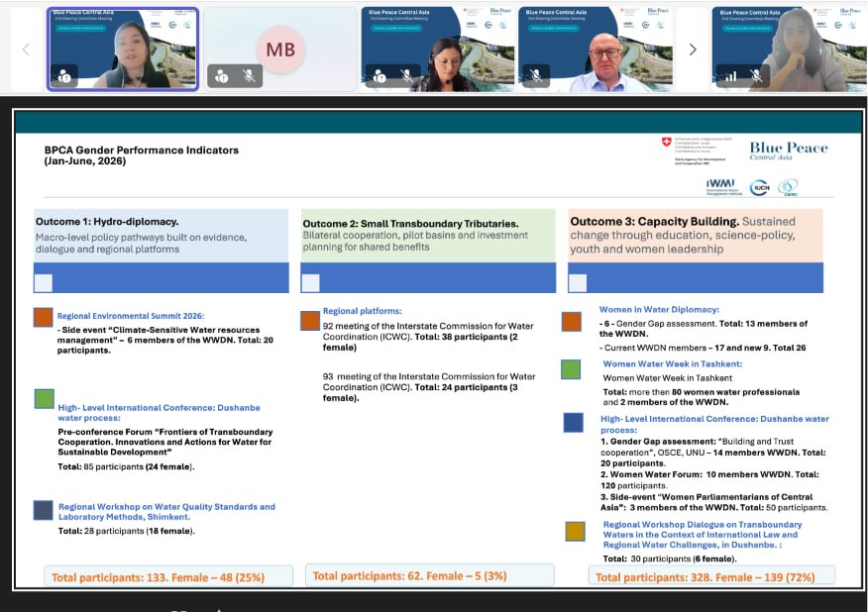Click green square beside Outcome 1 Dushanbe conference
868x612 pixels.
click(45, 398)
